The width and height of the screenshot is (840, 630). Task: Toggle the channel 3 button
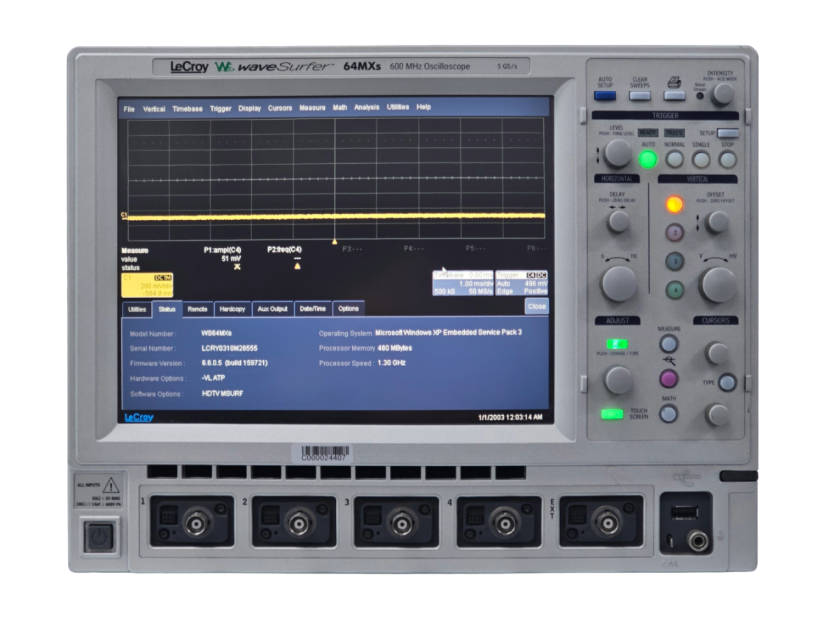[x=674, y=261]
